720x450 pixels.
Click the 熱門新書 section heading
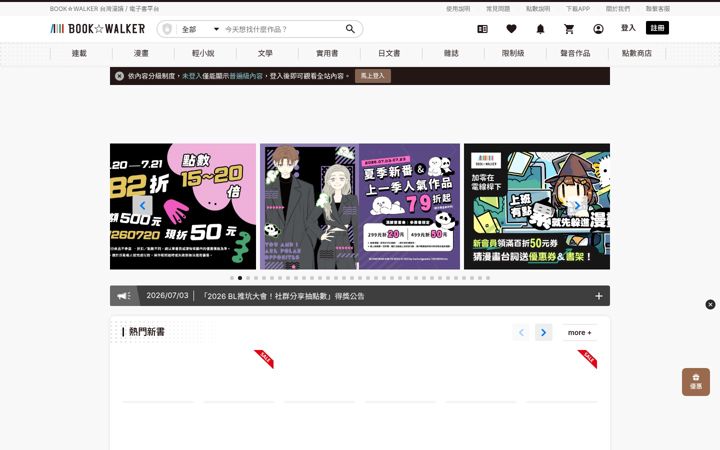[x=146, y=332]
